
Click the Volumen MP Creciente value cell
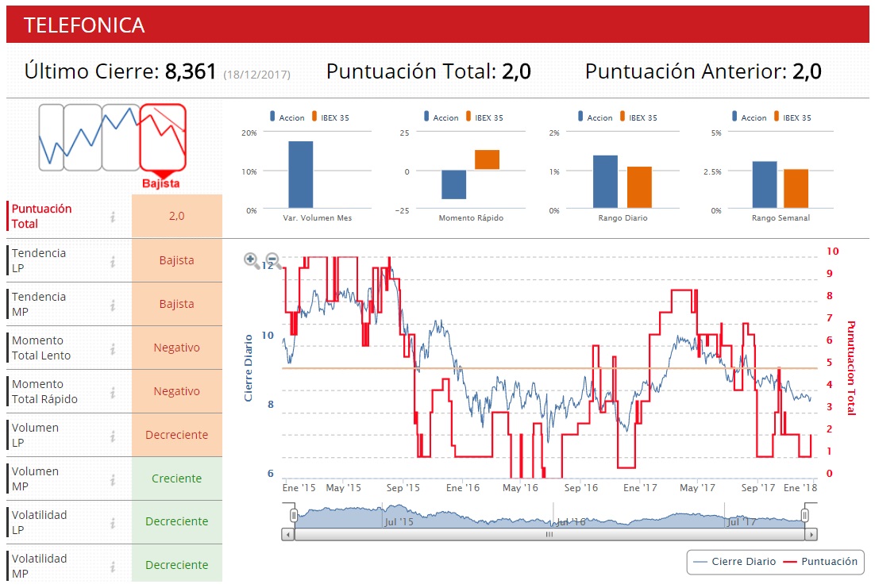177,478
